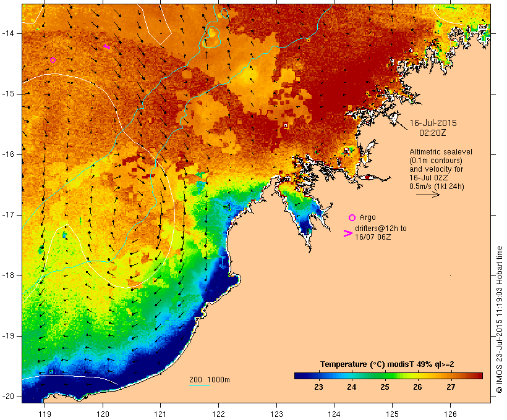This screenshot has width=507, height=420.
Task: Click the '0.5m/s (1kt 24h)' label
Action: point(437,187)
